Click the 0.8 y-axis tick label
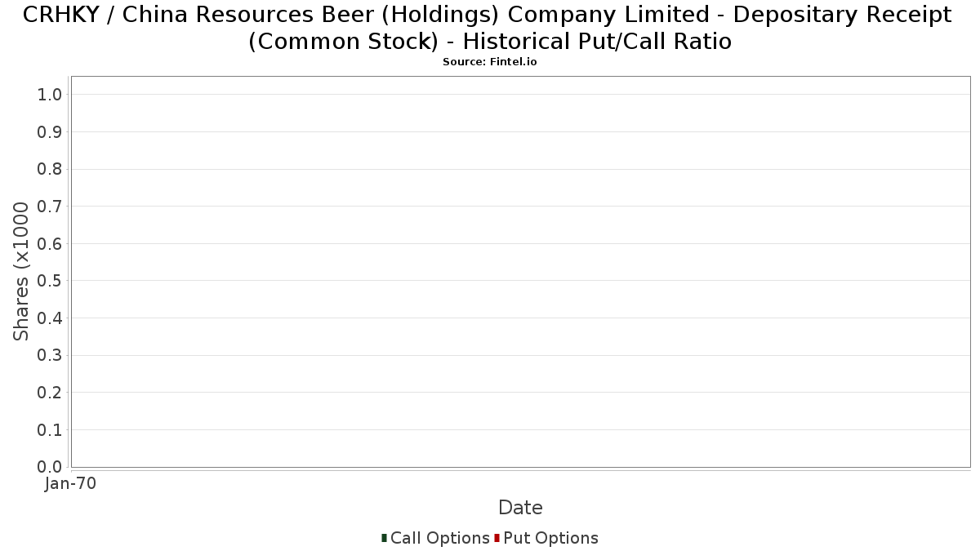The width and height of the screenshot is (980, 551). [50, 169]
